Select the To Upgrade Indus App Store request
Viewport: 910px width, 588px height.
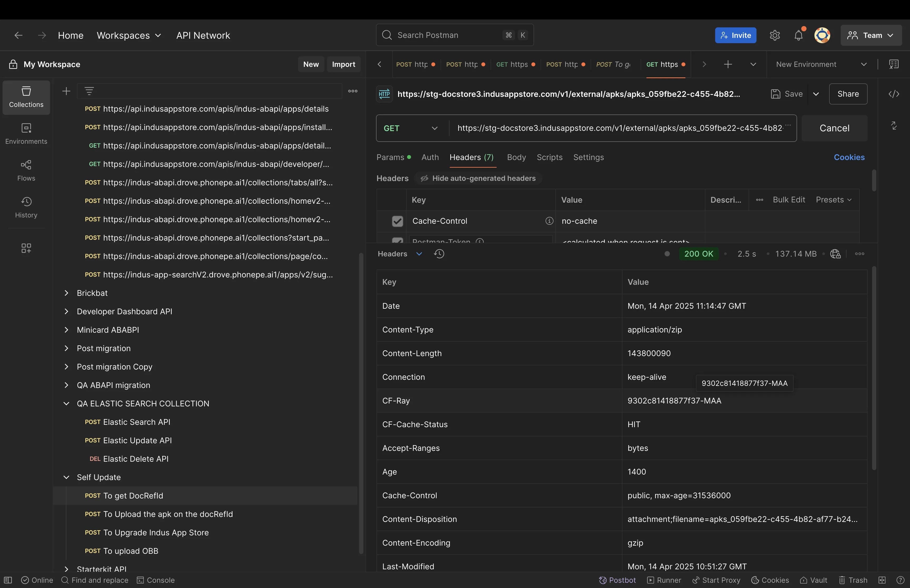coord(156,533)
